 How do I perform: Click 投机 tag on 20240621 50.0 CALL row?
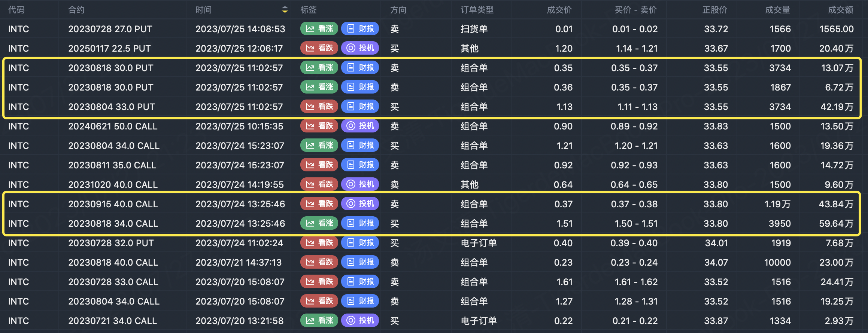pyautogui.click(x=360, y=126)
